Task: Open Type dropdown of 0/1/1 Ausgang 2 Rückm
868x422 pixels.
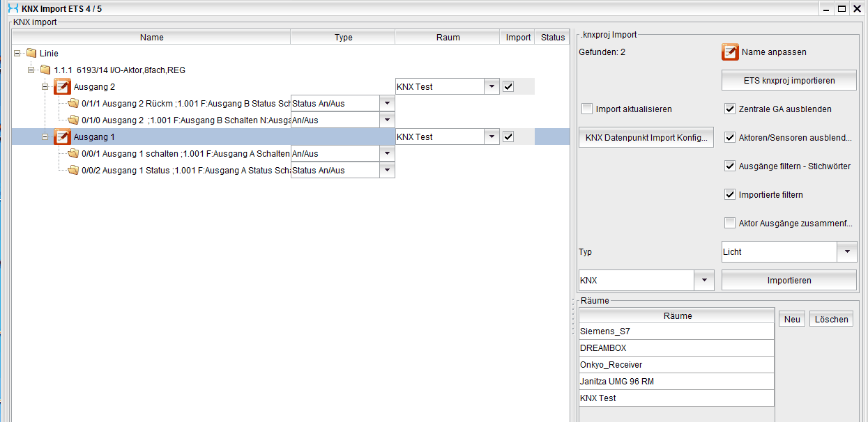Action: click(387, 103)
